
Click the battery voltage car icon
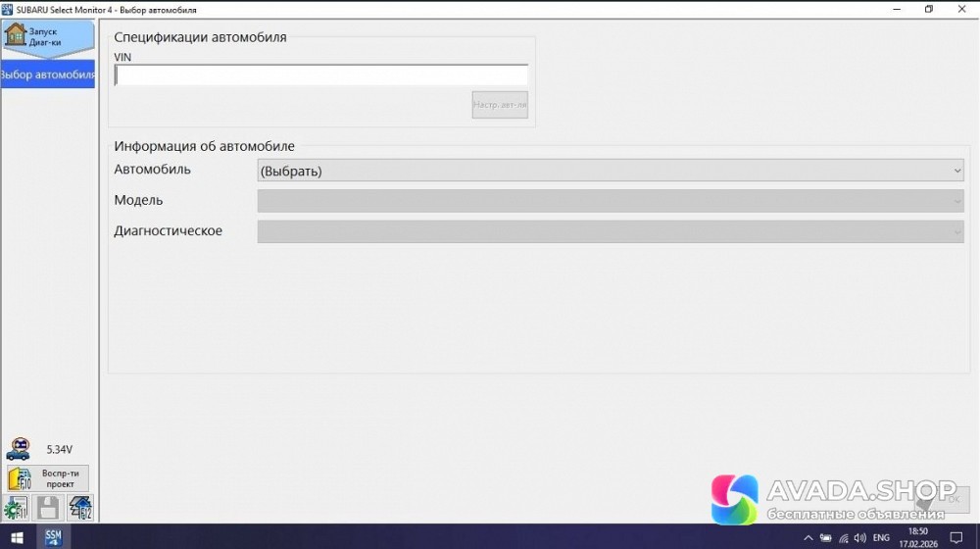click(x=17, y=450)
